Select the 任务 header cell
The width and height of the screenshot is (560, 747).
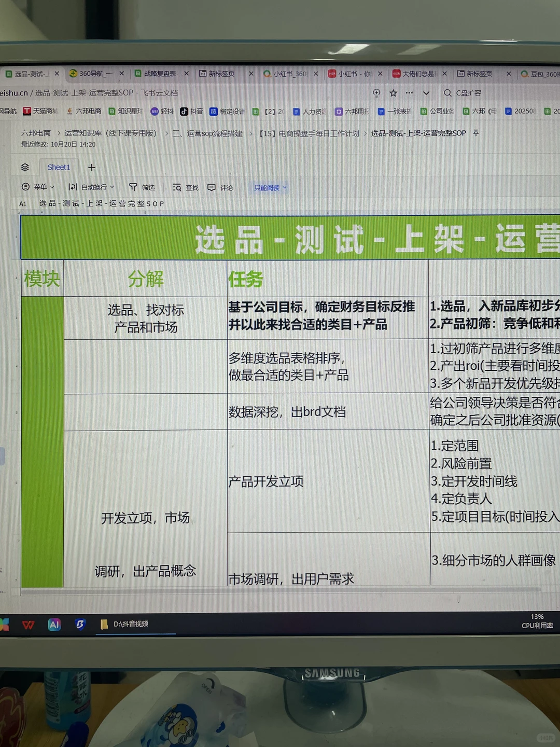coord(328,279)
